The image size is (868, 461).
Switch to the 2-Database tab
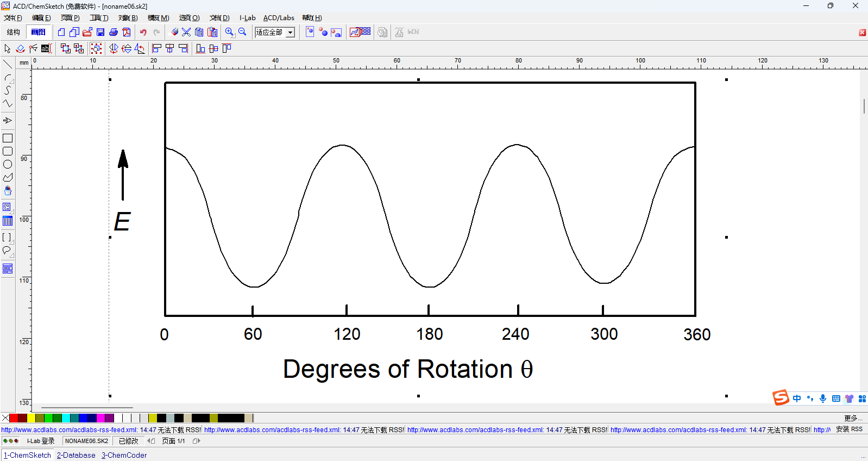click(x=76, y=455)
